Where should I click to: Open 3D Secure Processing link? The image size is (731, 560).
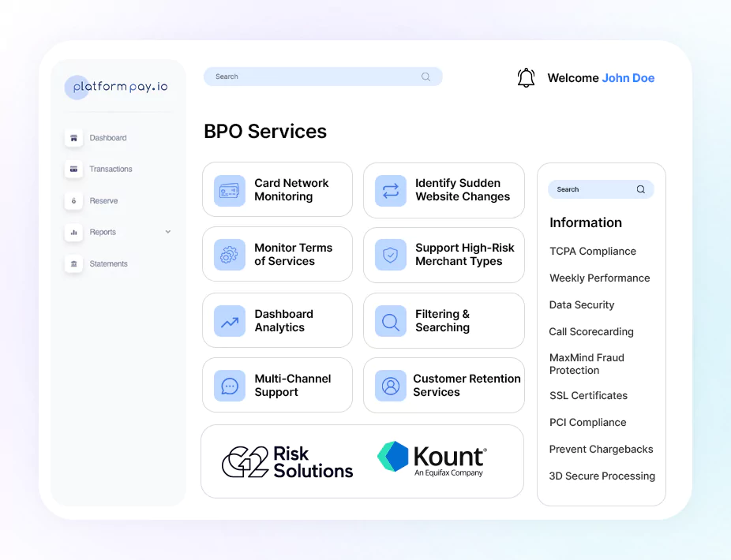coord(602,476)
